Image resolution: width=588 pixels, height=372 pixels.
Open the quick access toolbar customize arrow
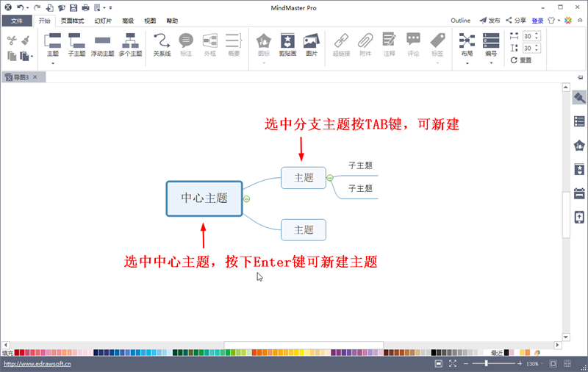[x=111, y=7]
